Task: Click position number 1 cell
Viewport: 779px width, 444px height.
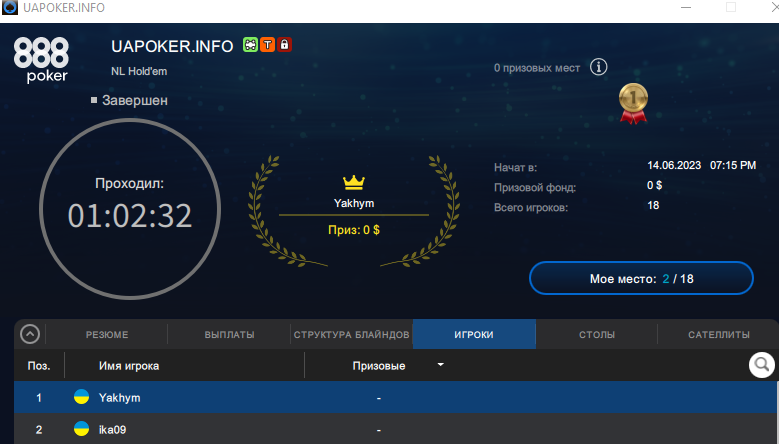Action: 39,397
